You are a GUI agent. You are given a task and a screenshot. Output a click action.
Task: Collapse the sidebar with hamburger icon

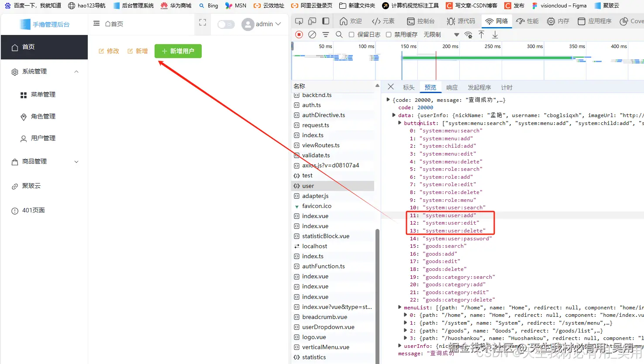(96, 24)
